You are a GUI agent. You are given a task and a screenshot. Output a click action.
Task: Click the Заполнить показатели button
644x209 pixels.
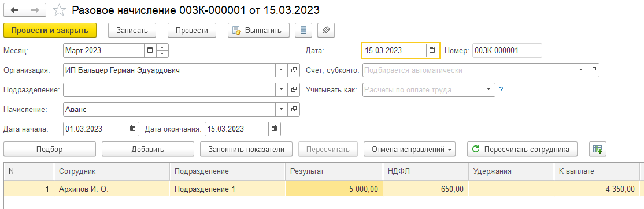coord(246,149)
